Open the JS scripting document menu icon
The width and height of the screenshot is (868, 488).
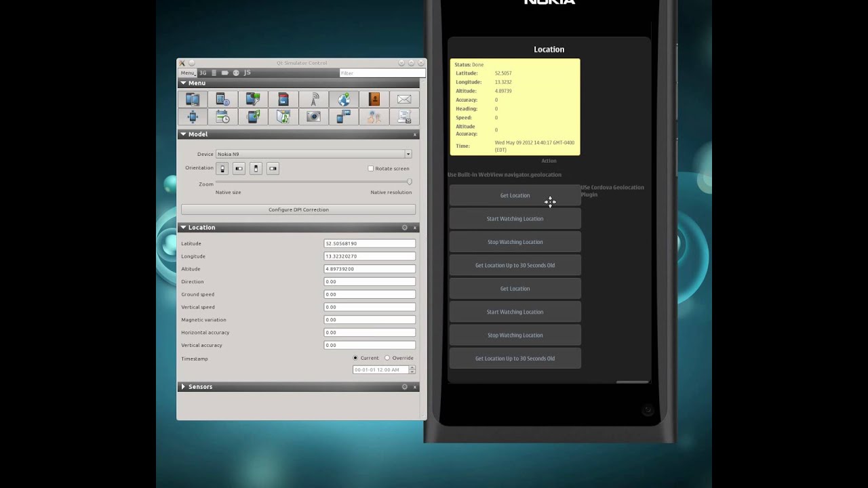(404, 117)
